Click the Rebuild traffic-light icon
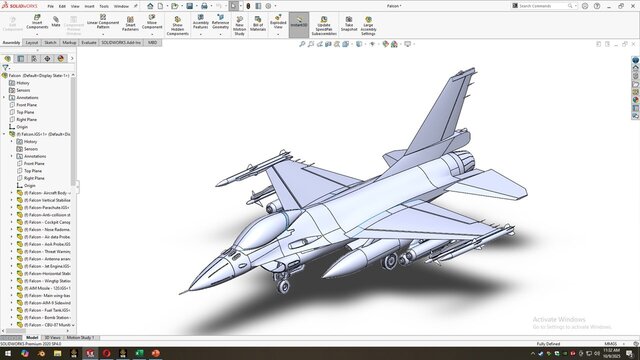This screenshot has height=360, width=640. (248, 6)
